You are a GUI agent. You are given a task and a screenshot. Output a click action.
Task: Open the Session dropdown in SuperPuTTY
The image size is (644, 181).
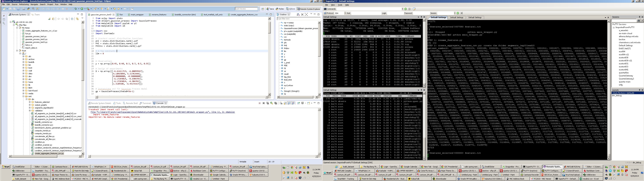tap(455, 13)
